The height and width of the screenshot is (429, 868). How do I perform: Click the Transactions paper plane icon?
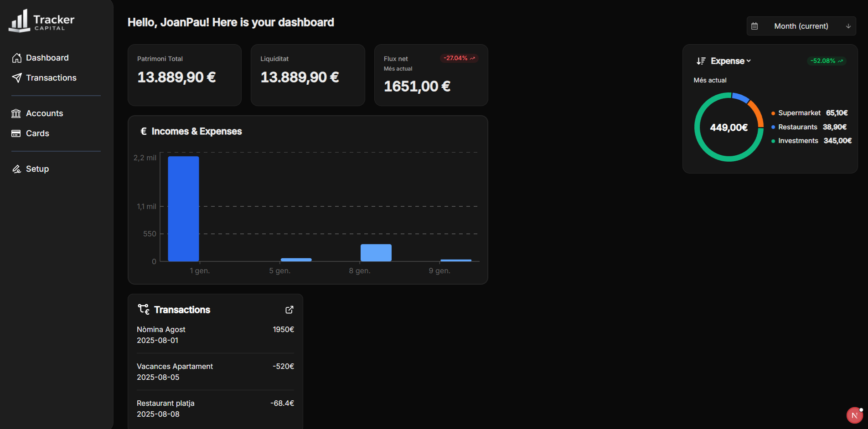click(17, 78)
